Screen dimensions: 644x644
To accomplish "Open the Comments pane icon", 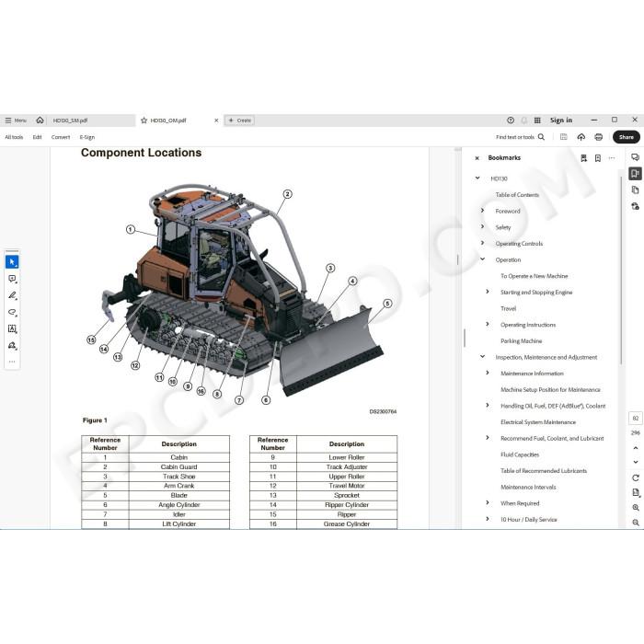I will tap(635, 157).
